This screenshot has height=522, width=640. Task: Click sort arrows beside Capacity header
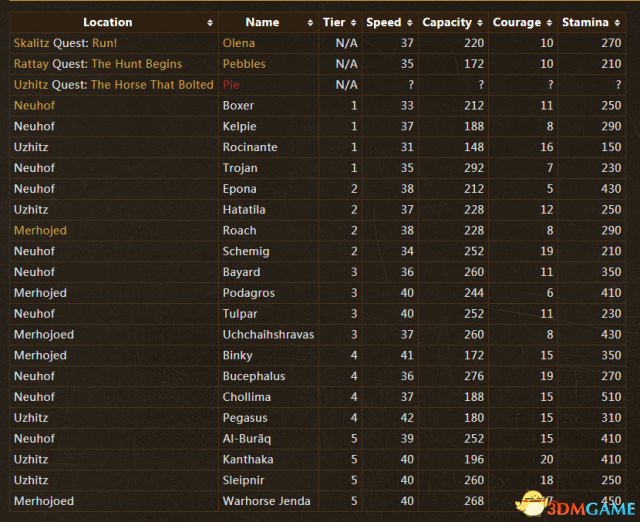pos(480,23)
